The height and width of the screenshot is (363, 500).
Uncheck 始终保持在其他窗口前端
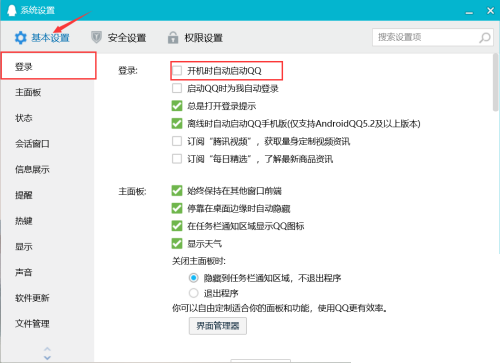point(177,191)
